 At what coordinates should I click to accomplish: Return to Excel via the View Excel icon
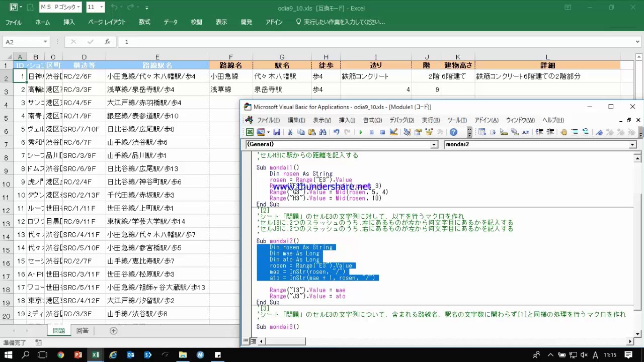click(250, 132)
